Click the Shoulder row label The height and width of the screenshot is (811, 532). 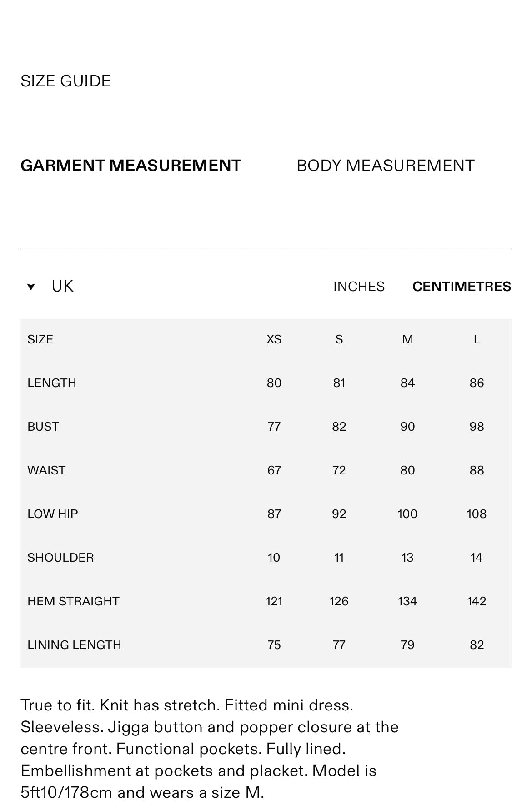pos(60,558)
